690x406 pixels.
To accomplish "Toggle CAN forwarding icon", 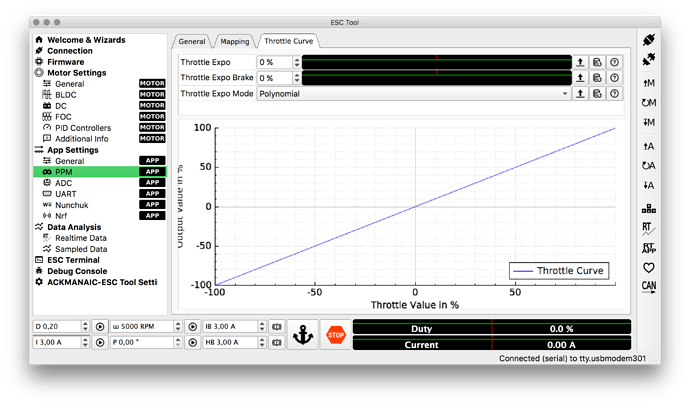I will (x=649, y=286).
